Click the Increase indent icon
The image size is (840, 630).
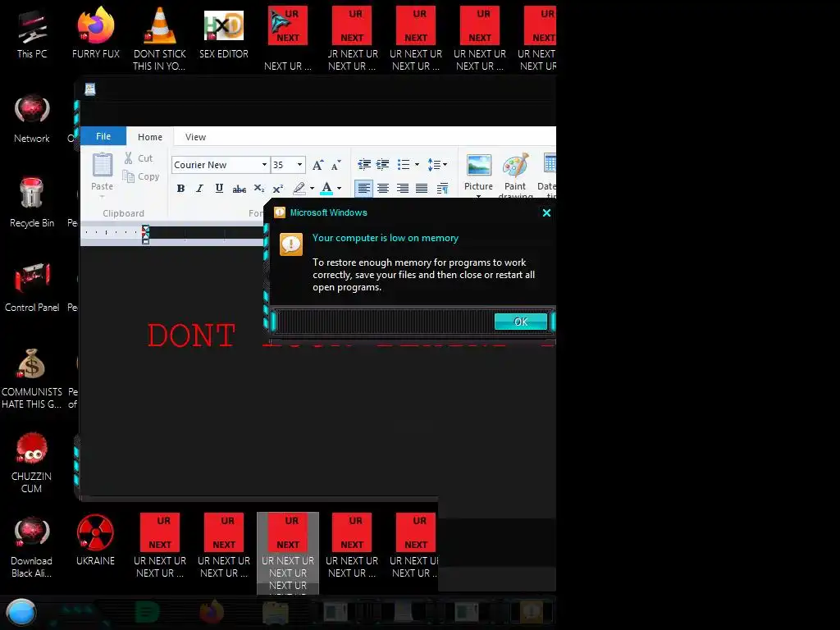point(382,164)
